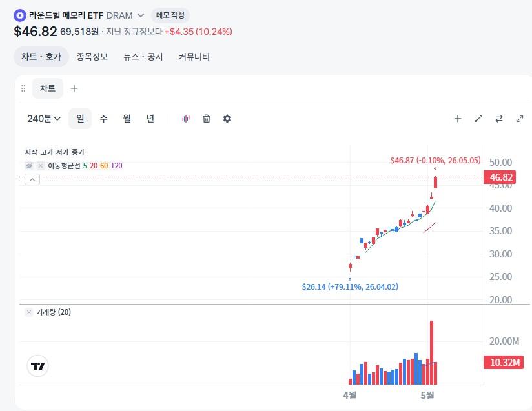Click the 10.32M volume value tag
Image resolution: width=532 pixels, height=411 pixels.
(504, 362)
